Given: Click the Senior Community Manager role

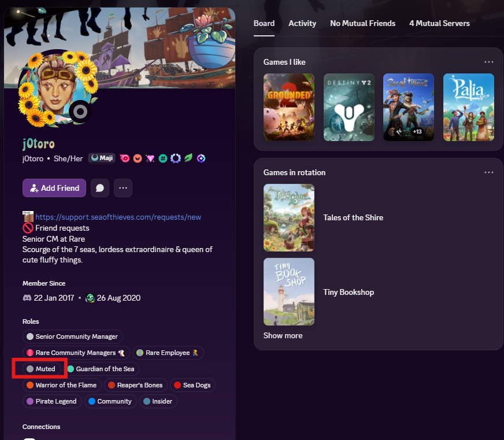Looking at the screenshot, I should coord(73,337).
